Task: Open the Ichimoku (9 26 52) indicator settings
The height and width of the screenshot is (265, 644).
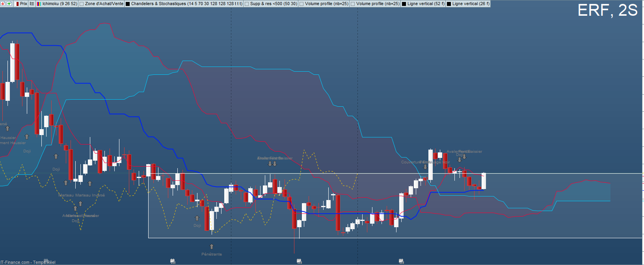Action: [x=60, y=4]
